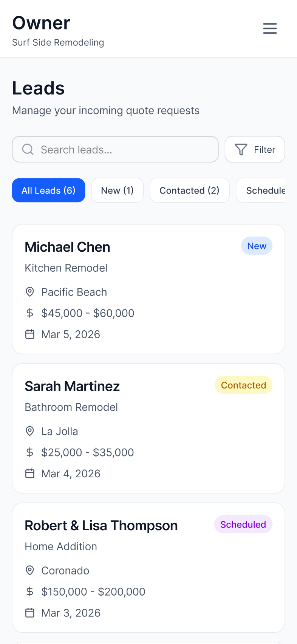Open Sarah Martinez lead details
The height and width of the screenshot is (644, 297).
pos(148,428)
